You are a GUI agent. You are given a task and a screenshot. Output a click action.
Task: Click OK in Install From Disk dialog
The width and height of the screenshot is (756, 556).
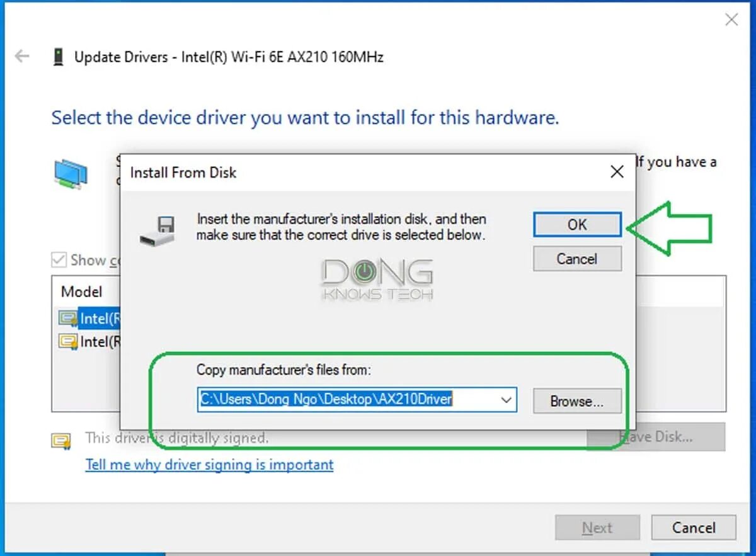click(x=577, y=225)
